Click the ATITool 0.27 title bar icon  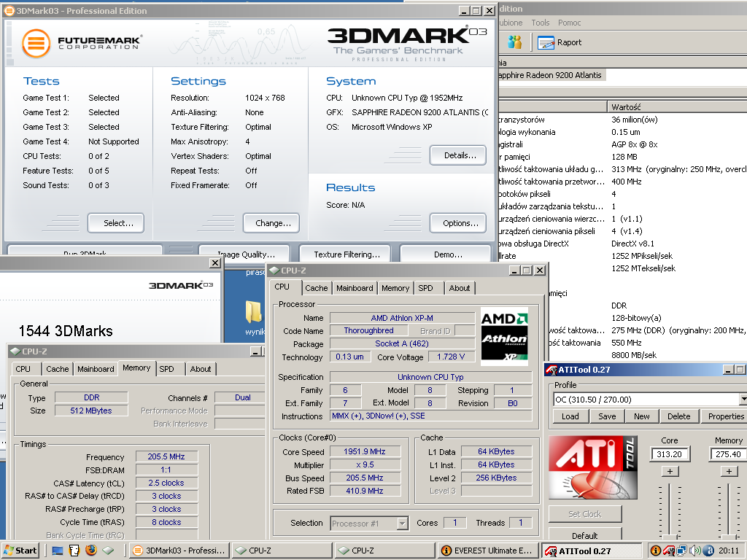tap(551, 370)
